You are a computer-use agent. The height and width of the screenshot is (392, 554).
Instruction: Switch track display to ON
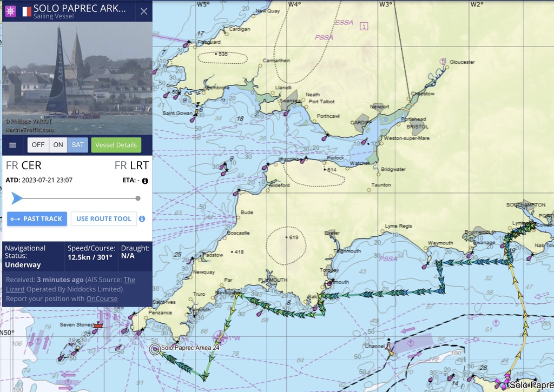click(x=58, y=145)
